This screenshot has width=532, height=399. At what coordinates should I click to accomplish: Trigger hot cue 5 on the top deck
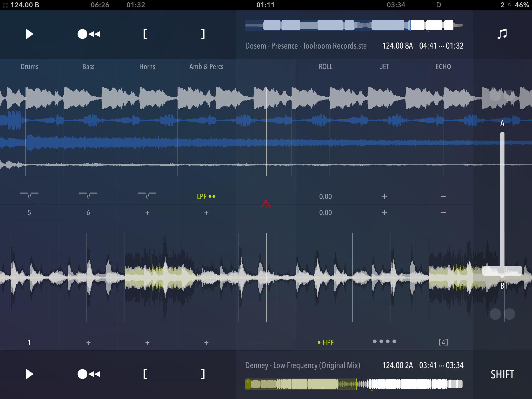[29, 212]
